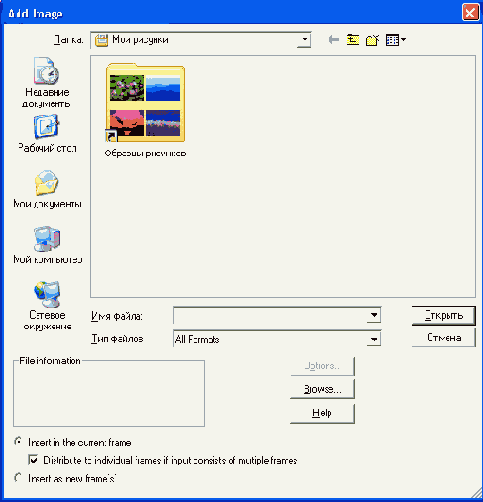Select 'Insert in the current frame' radio button
Viewport: 483px width, 502px height.
(18, 442)
